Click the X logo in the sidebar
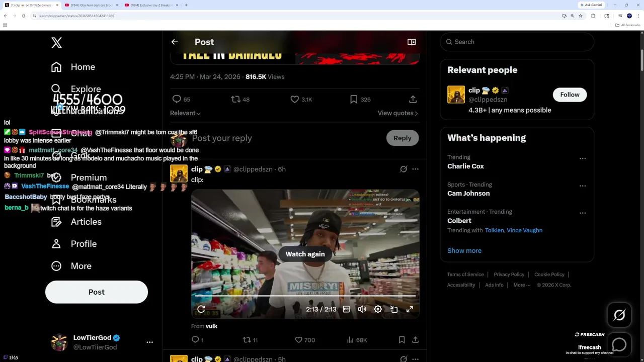 (56, 43)
